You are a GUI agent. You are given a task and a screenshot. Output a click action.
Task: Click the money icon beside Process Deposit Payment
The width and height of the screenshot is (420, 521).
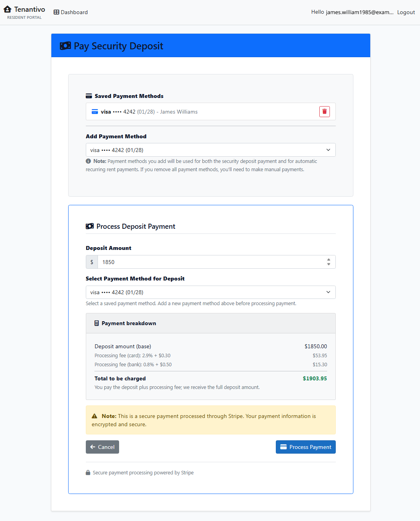coord(90,226)
